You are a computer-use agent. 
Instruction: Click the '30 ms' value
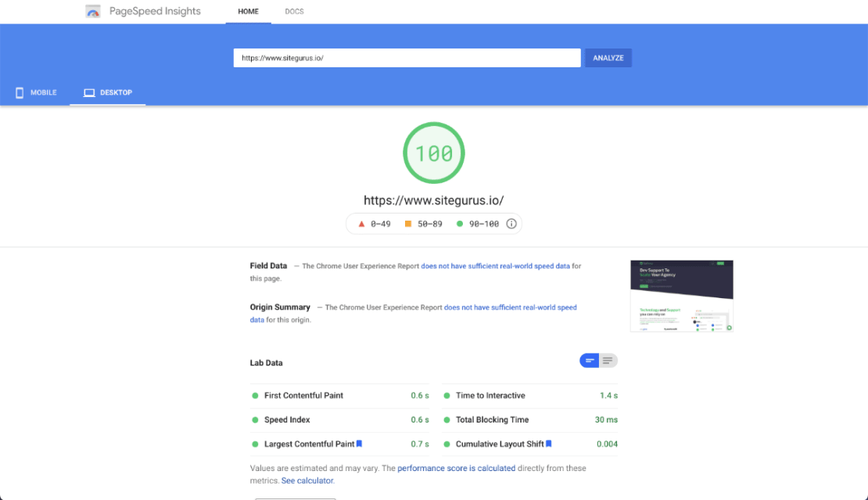coord(606,419)
